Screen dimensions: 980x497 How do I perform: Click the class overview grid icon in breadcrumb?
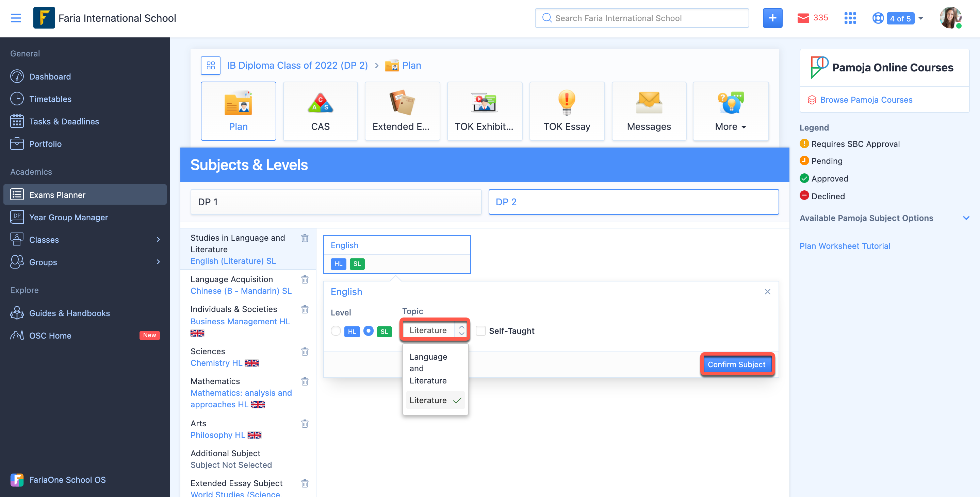coord(210,65)
